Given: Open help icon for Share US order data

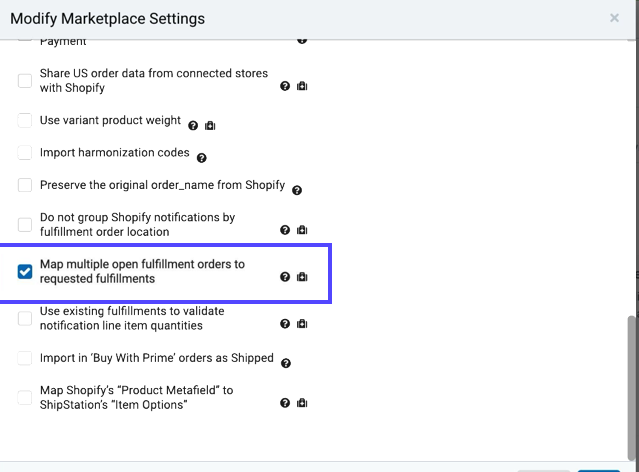Looking at the screenshot, I should pyautogui.click(x=285, y=86).
